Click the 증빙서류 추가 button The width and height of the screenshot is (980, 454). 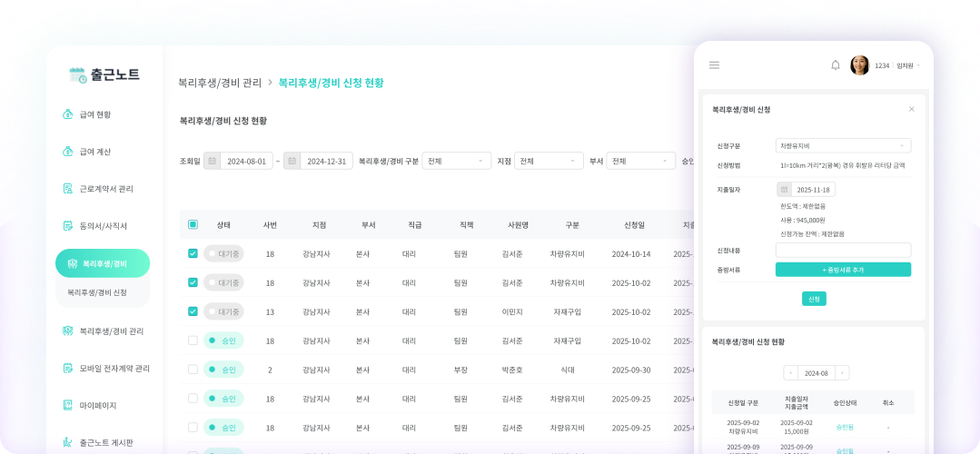click(x=843, y=270)
